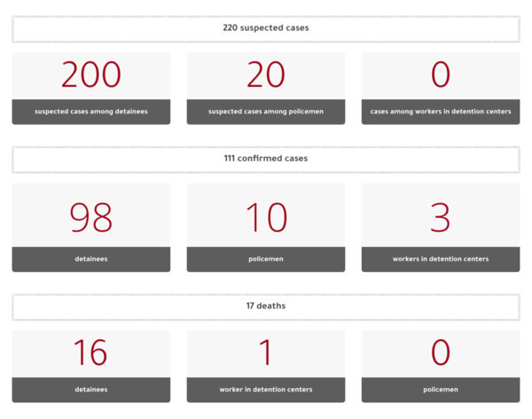The image size is (532, 419).
Task: Select the "detainees" label under number 16
Action: pos(91,390)
